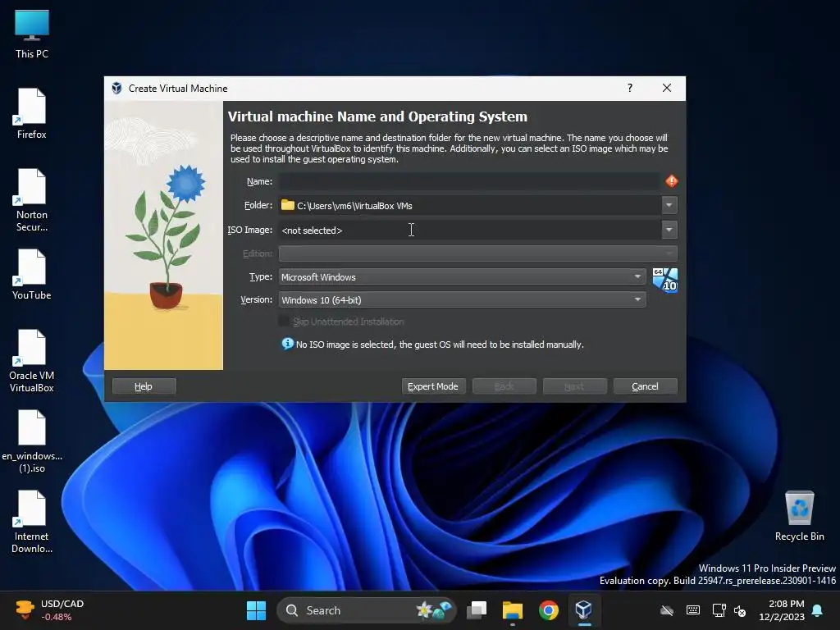Open the Windows Start menu

pyautogui.click(x=256, y=610)
